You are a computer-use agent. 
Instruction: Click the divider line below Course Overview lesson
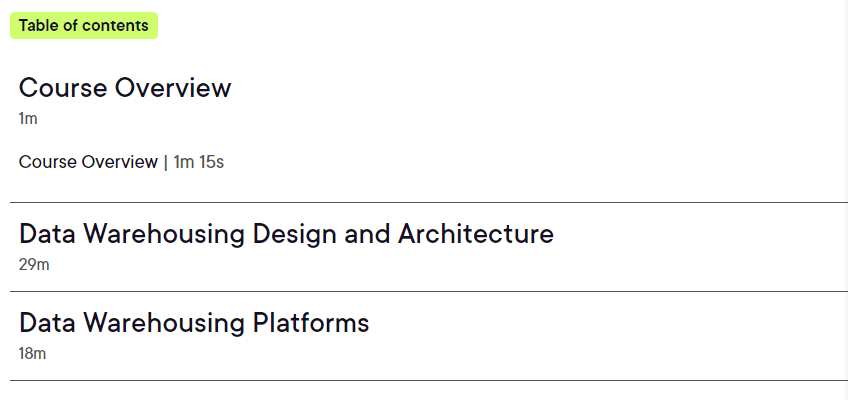click(428, 202)
